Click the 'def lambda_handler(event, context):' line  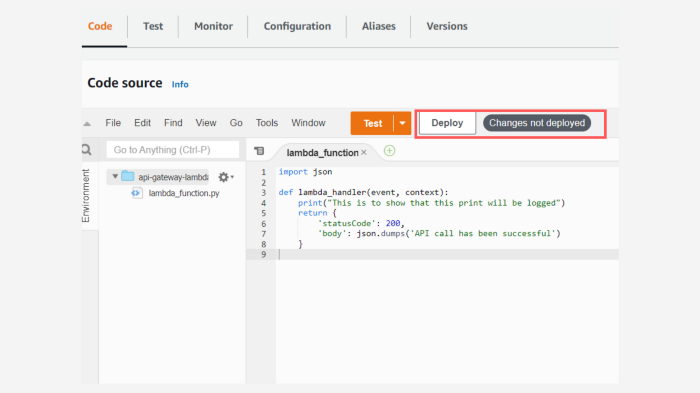pos(363,192)
